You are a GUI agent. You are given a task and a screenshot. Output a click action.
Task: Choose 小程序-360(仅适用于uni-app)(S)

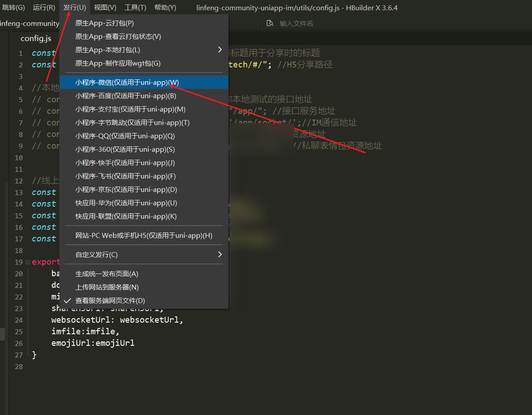tap(144, 149)
